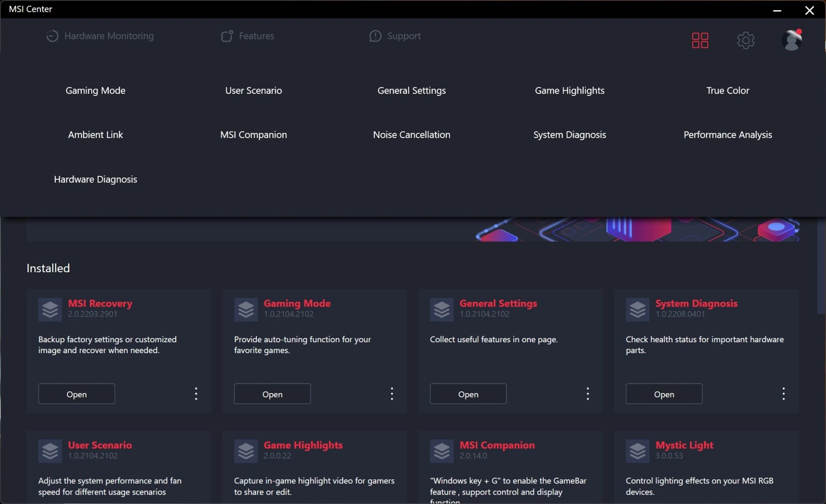
Task: Click the Support chat icon
Action: coord(375,36)
